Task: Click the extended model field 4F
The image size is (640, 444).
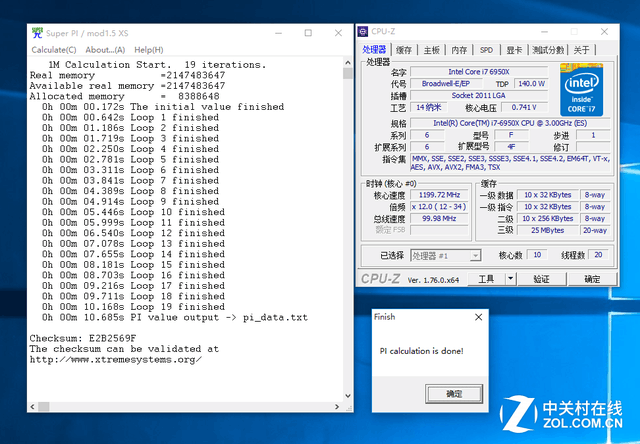Action: tap(511, 147)
